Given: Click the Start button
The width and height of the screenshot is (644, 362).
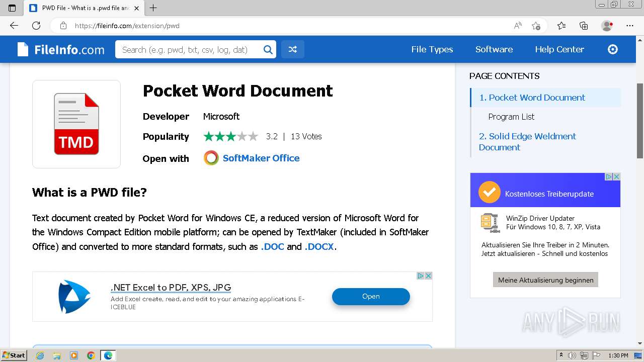Looking at the screenshot, I should 14,355.
